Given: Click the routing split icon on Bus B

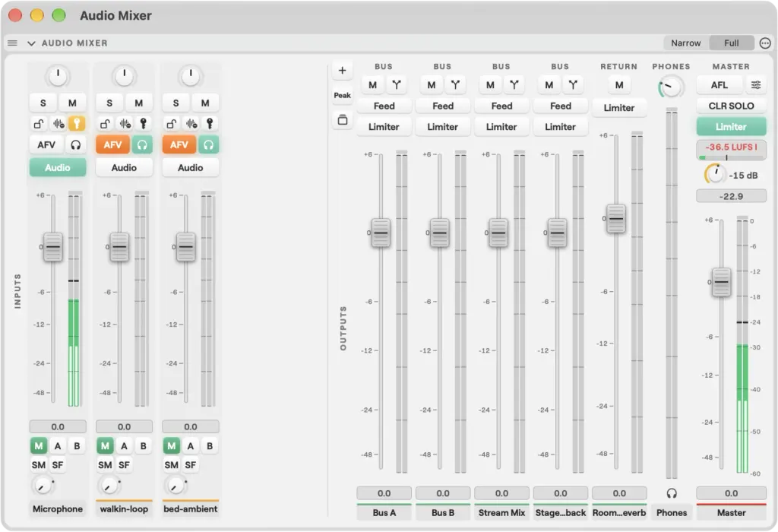Looking at the screenshot, I should pos(456,85).
